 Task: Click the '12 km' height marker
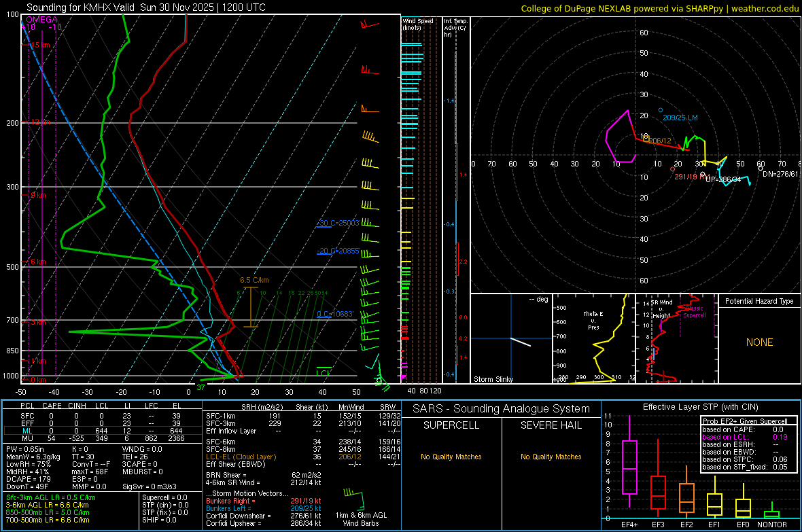click(40, 122)
